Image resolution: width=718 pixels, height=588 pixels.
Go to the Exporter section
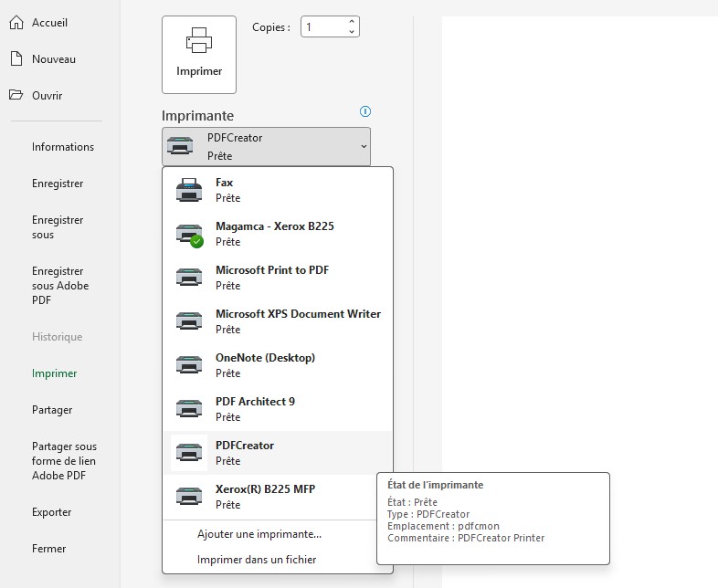(52, 512)
